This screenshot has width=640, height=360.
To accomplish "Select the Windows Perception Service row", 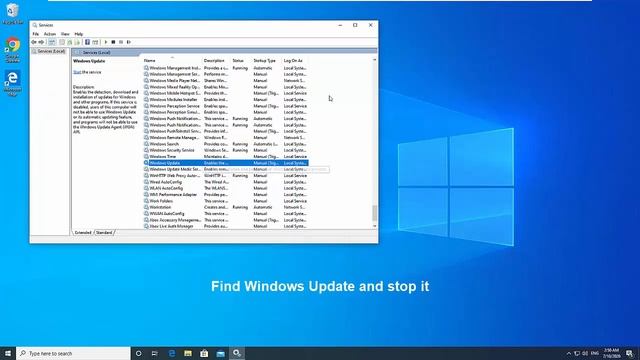I will [226, 106].
